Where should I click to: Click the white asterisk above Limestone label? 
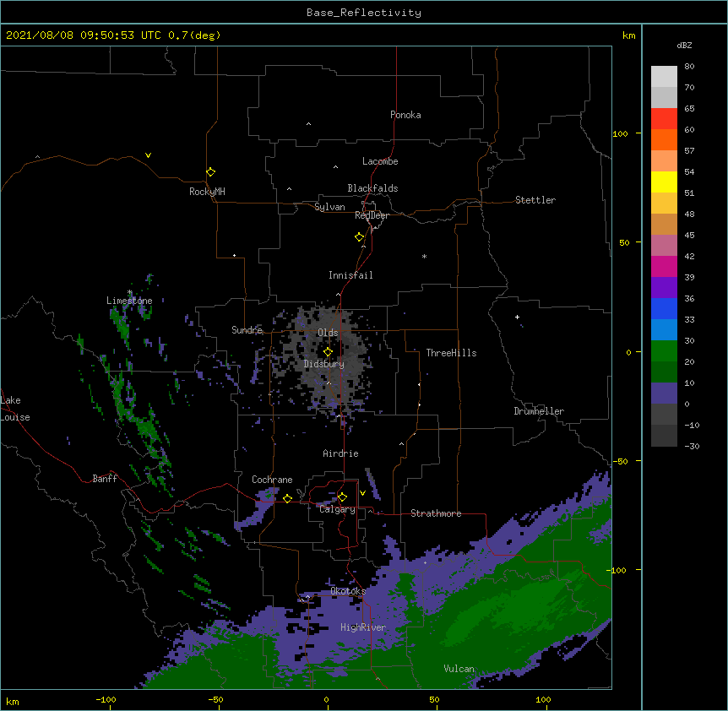coord(130,292)
